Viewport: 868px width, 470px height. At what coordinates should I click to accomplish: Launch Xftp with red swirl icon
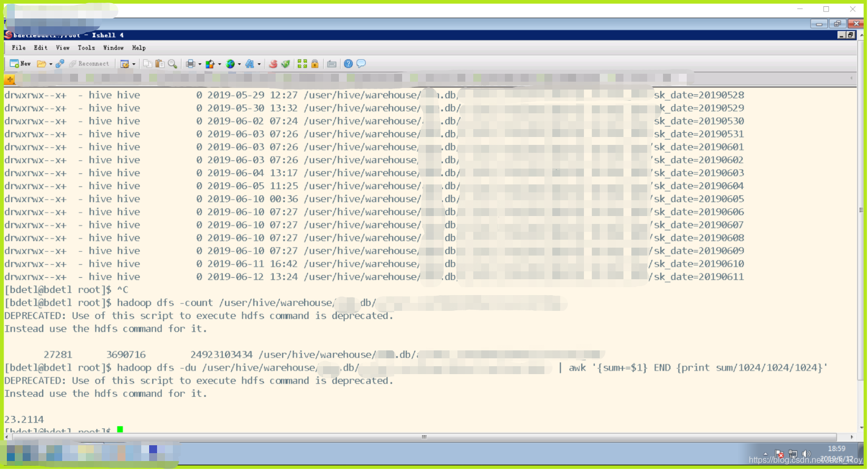(x=273, y=64)
